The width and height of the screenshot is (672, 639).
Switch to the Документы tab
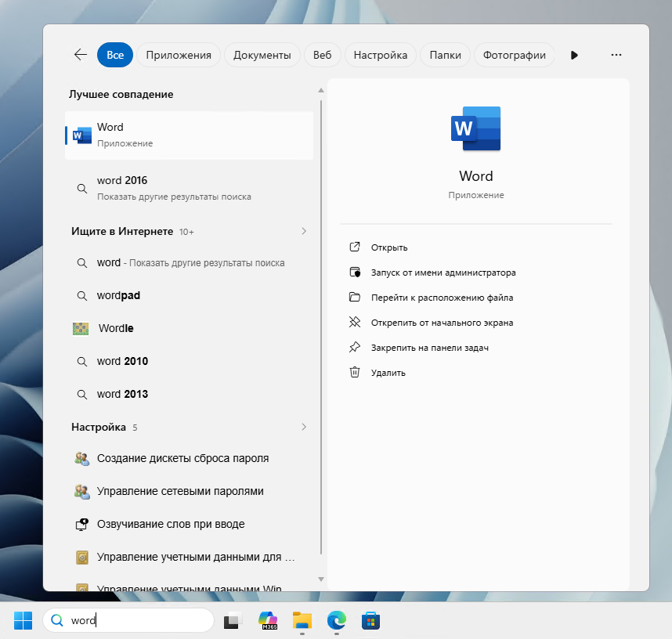(x=262, y=55)
